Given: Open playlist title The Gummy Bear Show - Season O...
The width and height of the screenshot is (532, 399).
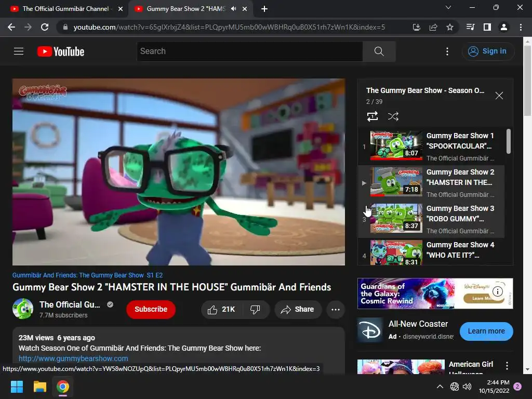Looking at the screenshot, I should (425, 90).
